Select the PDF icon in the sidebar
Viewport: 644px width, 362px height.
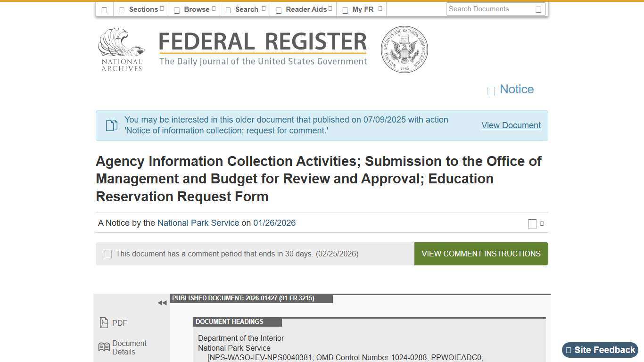[x=104, y=322]
